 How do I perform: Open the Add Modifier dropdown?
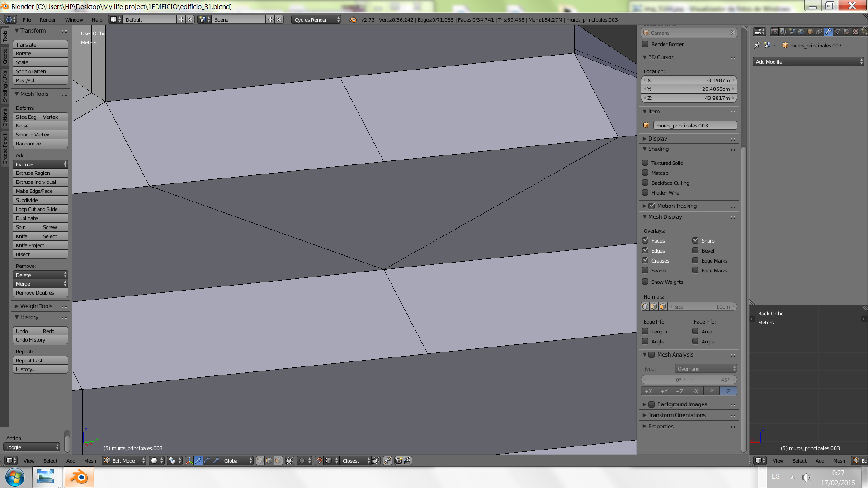(x=808, y=62)
